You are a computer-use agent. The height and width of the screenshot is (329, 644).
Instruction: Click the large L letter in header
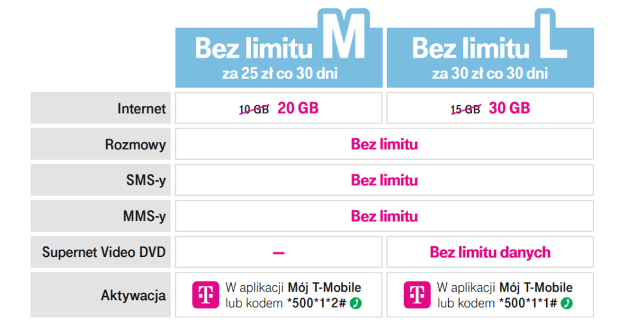point(551,35)
